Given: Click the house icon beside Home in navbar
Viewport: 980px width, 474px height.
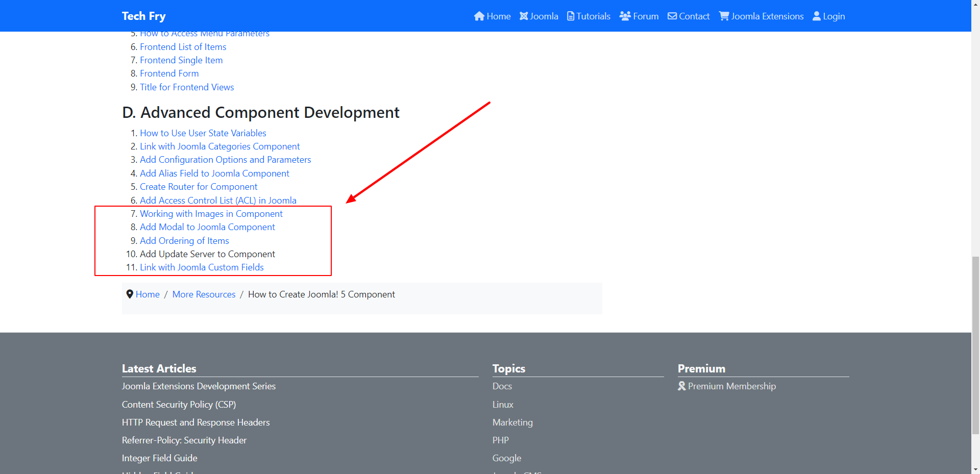Looking at the screenshot, I should click(479, 16).
